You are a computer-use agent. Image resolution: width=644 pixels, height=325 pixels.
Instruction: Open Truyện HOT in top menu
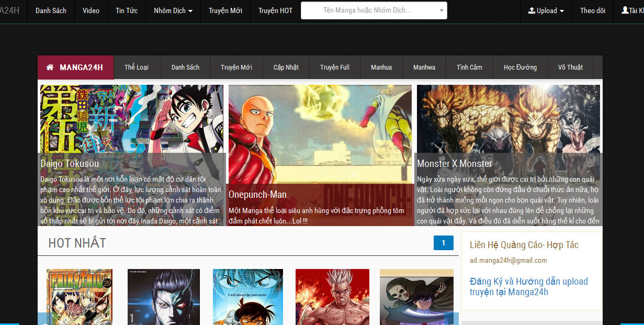275,10
